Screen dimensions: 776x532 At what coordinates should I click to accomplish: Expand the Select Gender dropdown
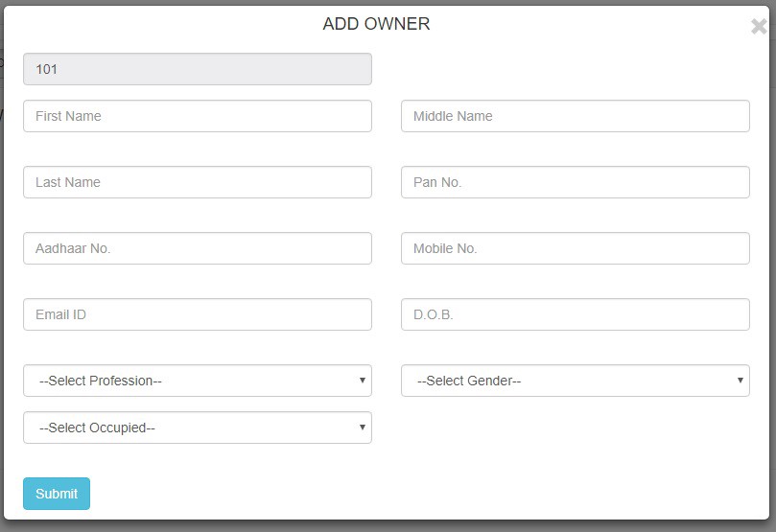[575, 381]
